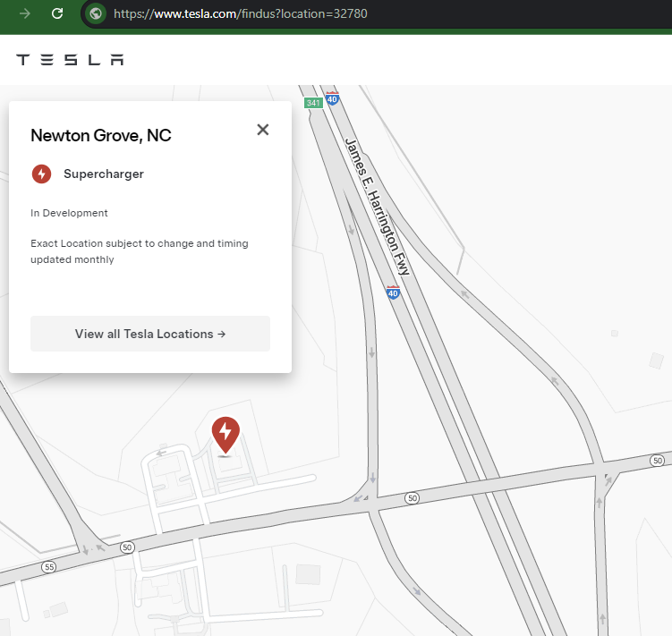The image size is (672, 636).
Task: Click the Exact Location subject to change note
Action: (x=140, y=251)
